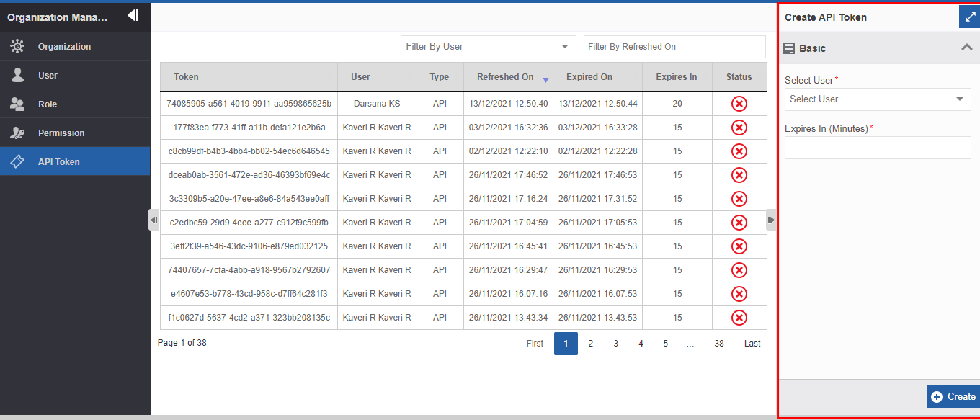Click the Basic section form icon
The width and height of the screenshot is (980, 420).
(789, 48)
